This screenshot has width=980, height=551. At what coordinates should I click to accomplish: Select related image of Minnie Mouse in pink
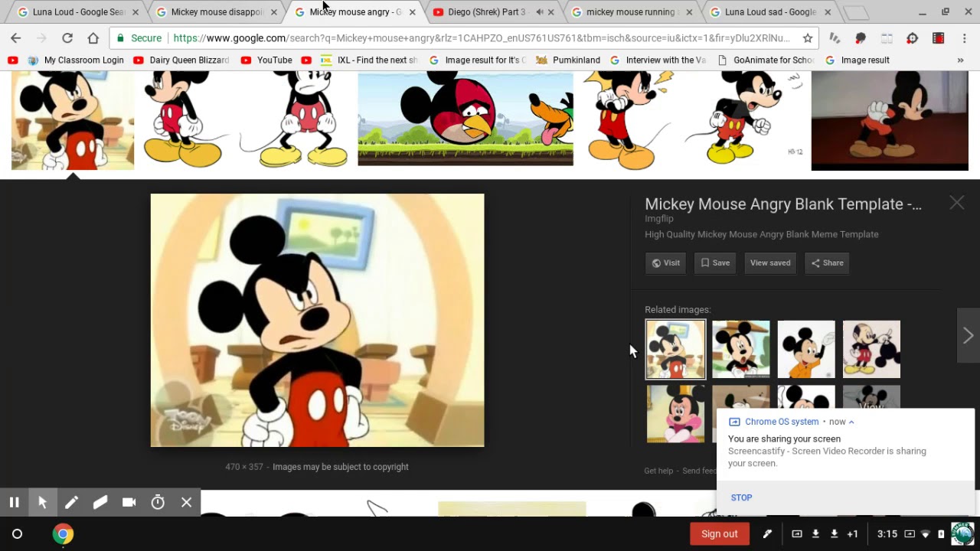point(676,414)
